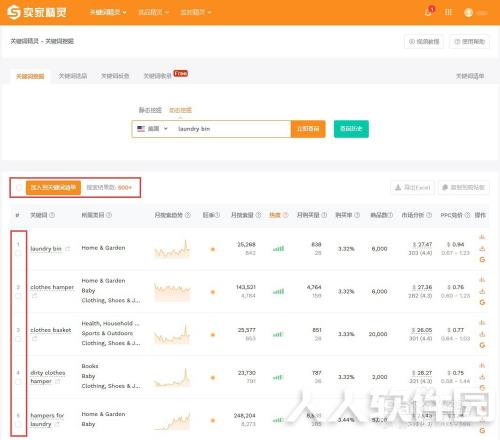
Task: Expand the 美国 country dropdown
Action: point(153,129)
